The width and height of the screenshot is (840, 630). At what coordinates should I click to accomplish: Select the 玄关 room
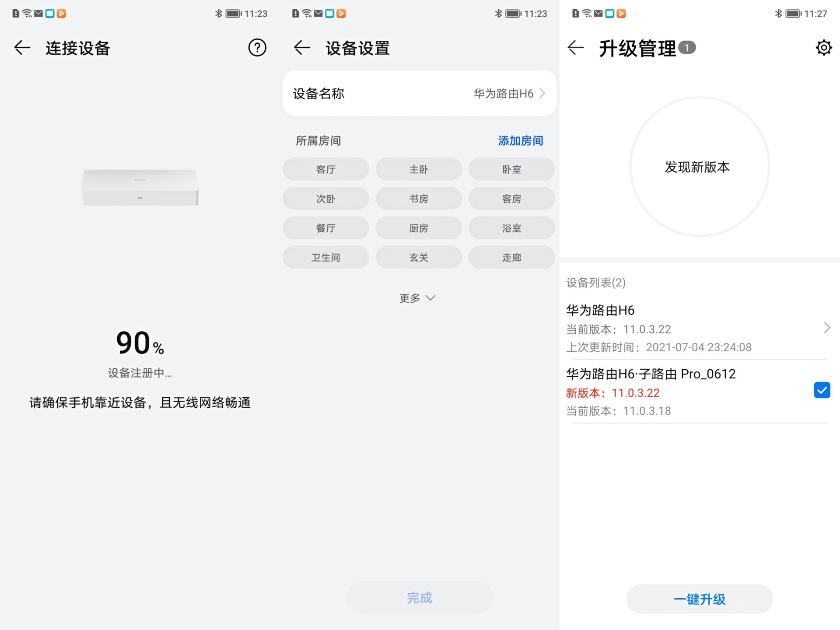point(419,257)
